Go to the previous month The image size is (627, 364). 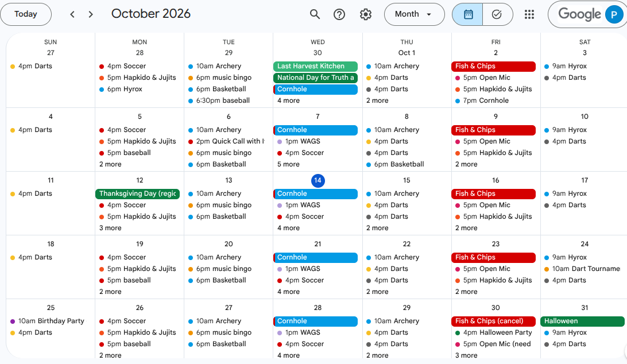72,14
